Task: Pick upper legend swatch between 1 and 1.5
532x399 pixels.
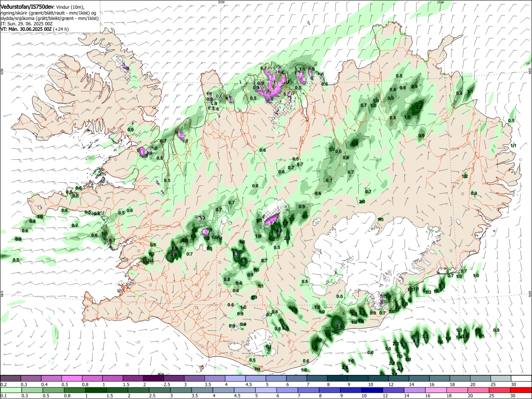Action: pos(112,378)
